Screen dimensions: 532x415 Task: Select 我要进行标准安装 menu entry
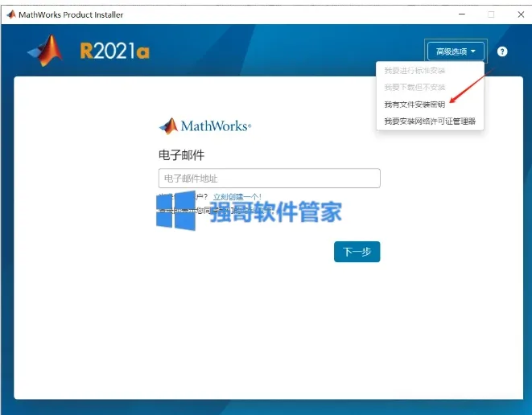coord(414,71)
